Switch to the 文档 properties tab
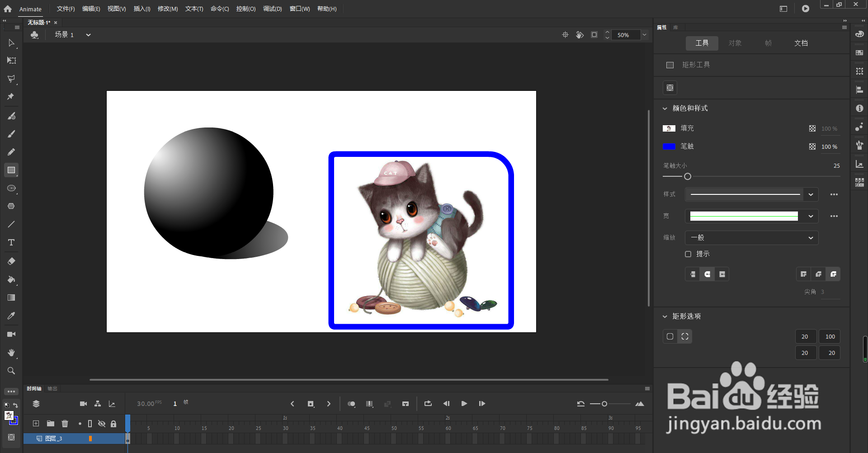868x453 pixels. click(801, 43)
